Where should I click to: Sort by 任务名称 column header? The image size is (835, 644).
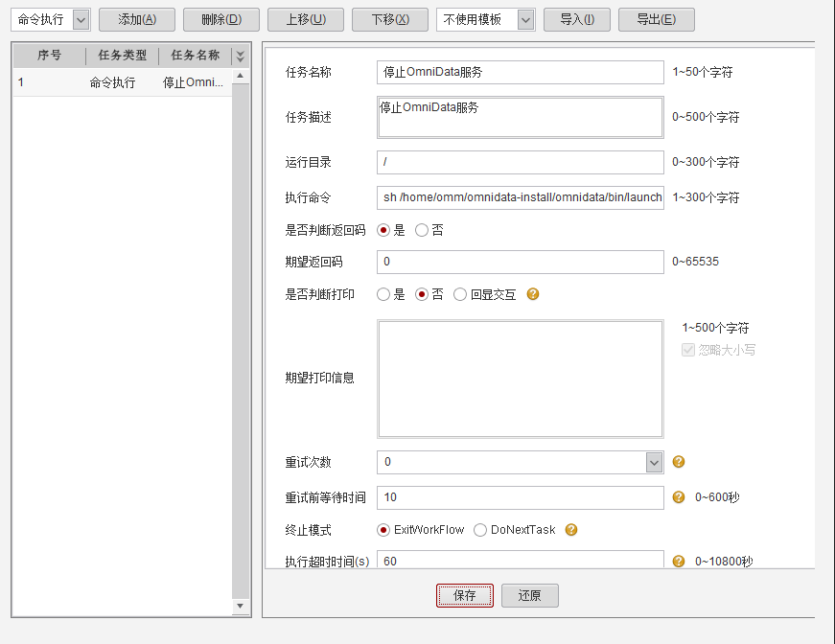pos(196,56)
